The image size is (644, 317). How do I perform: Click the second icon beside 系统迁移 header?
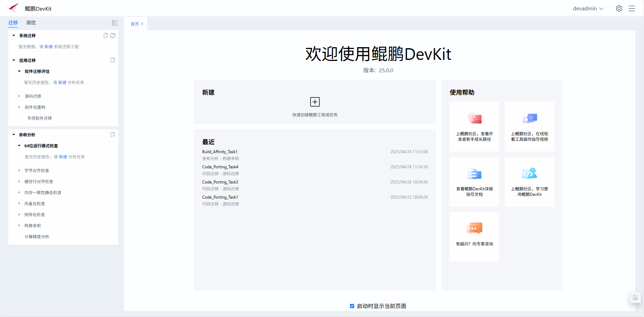pyautogui.click(x=113, y=35)
